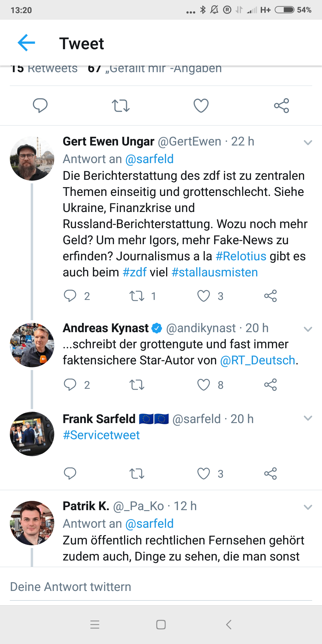Click the verified badge next to Andreas Kynast

[x=156, y=328]
